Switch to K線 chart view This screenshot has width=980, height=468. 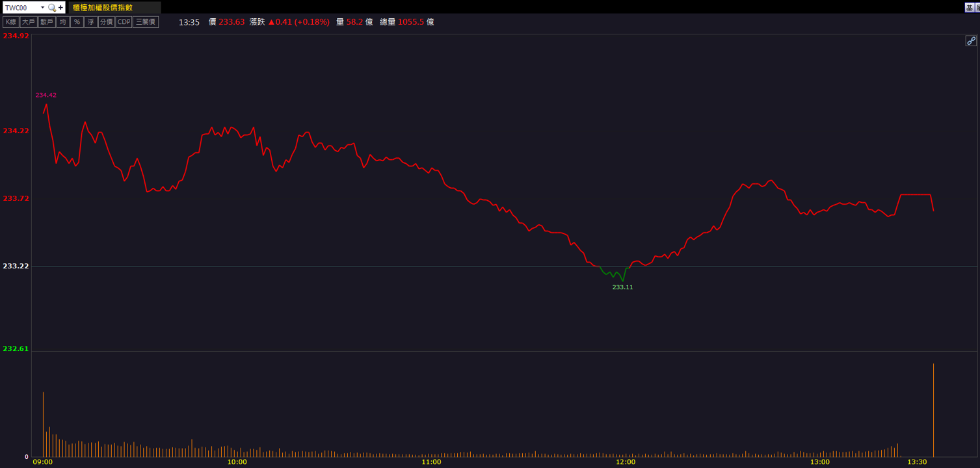click(10, 22)
